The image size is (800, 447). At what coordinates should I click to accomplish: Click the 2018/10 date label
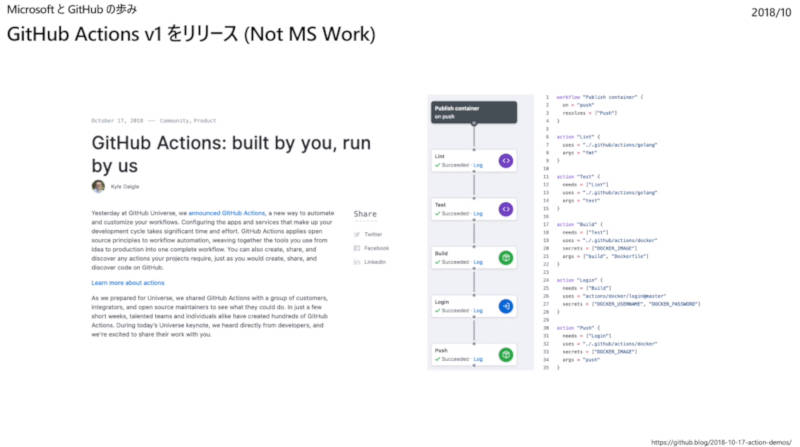[771, 12]
